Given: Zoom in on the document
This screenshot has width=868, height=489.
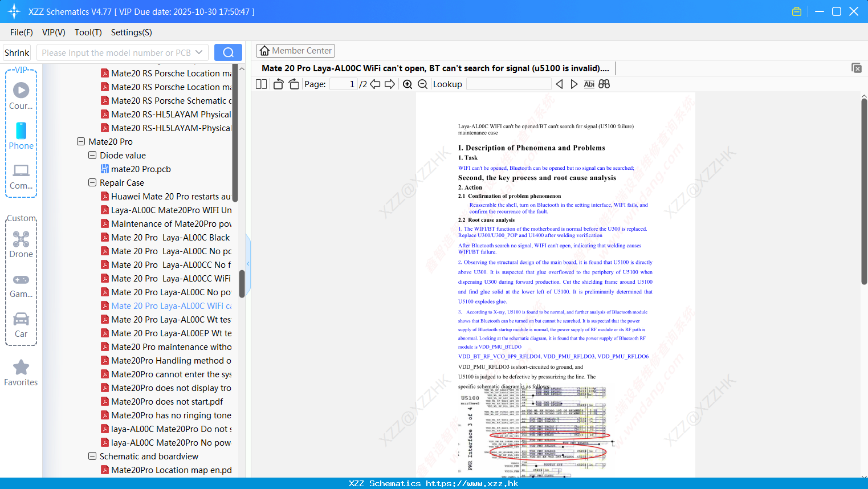Looking at the screenshot, I should click(x=407, y=84).
